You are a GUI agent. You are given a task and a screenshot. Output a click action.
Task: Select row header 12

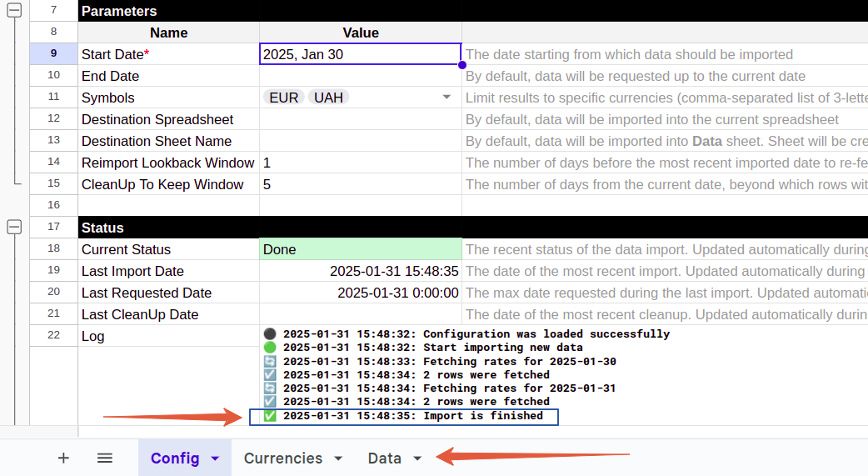53,118
